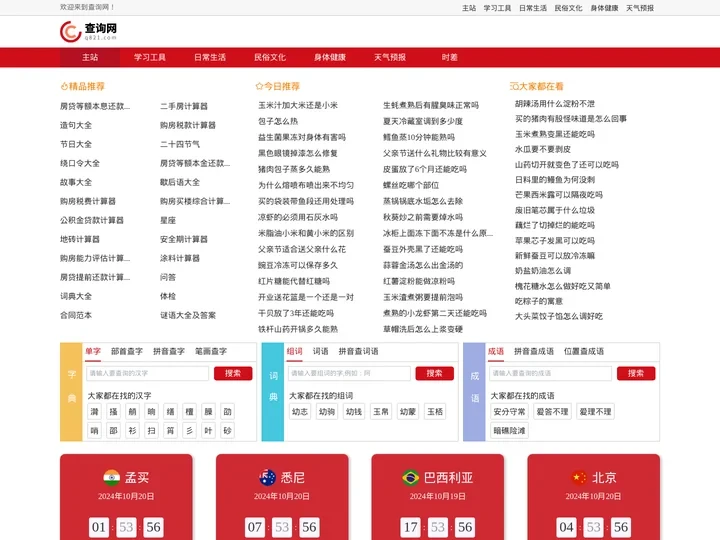Open 时差 in the red navigation bar
The height and width of the screenshot is (540, 720).
pos(450,57)
